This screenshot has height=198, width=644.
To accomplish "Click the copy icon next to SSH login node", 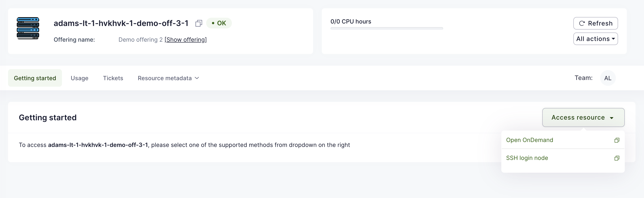I will pos(616,158).
